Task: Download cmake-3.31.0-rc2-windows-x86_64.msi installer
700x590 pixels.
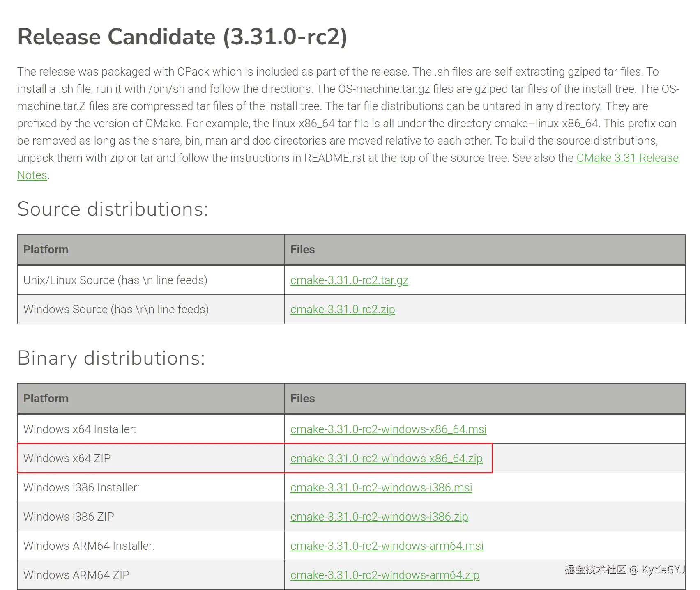Action: (x=388, y=429)
